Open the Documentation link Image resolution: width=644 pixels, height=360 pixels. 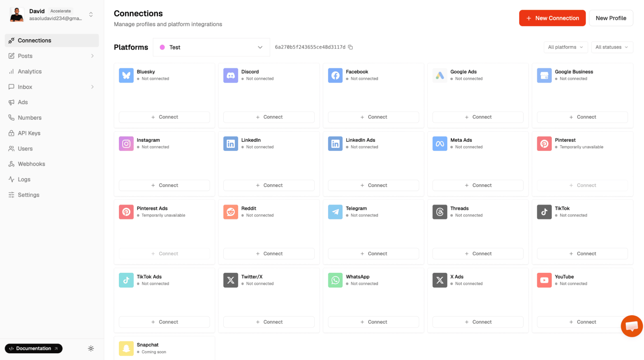coord(34,348)
